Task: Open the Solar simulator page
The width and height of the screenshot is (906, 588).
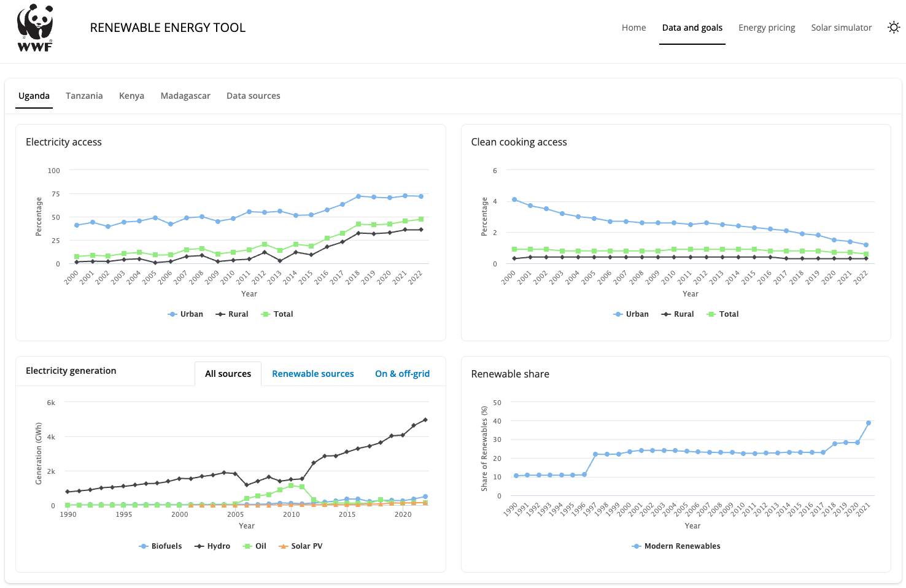Action: [841, 28]
